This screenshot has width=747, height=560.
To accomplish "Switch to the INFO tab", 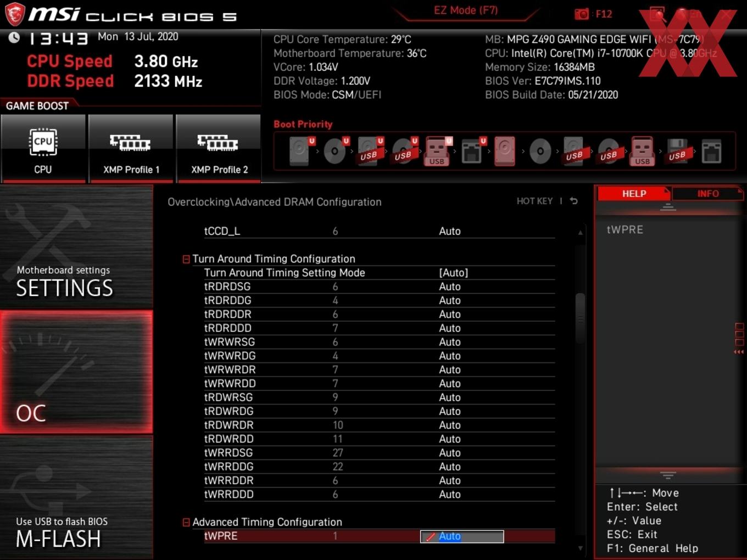I will click(x=707, y=194).
